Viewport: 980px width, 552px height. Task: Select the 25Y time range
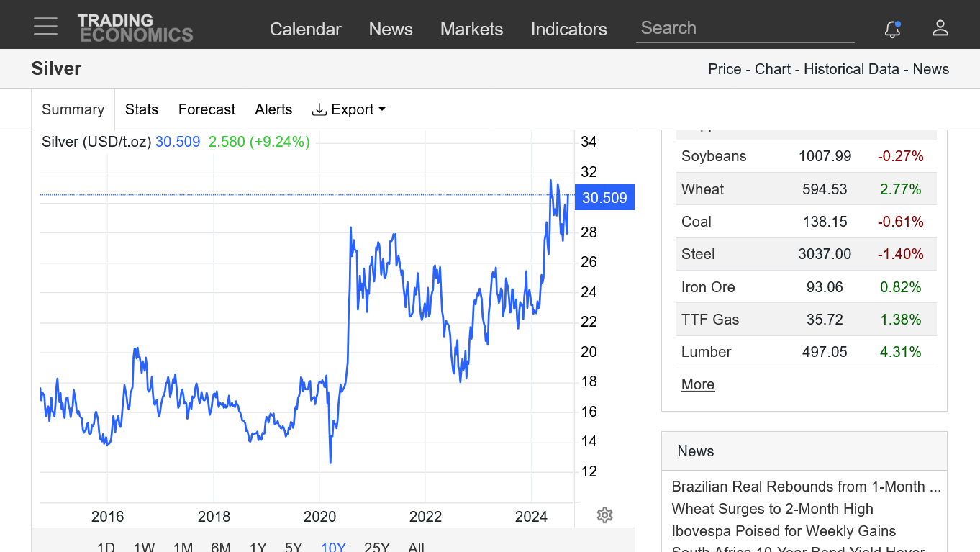click(x=376, y=547)
